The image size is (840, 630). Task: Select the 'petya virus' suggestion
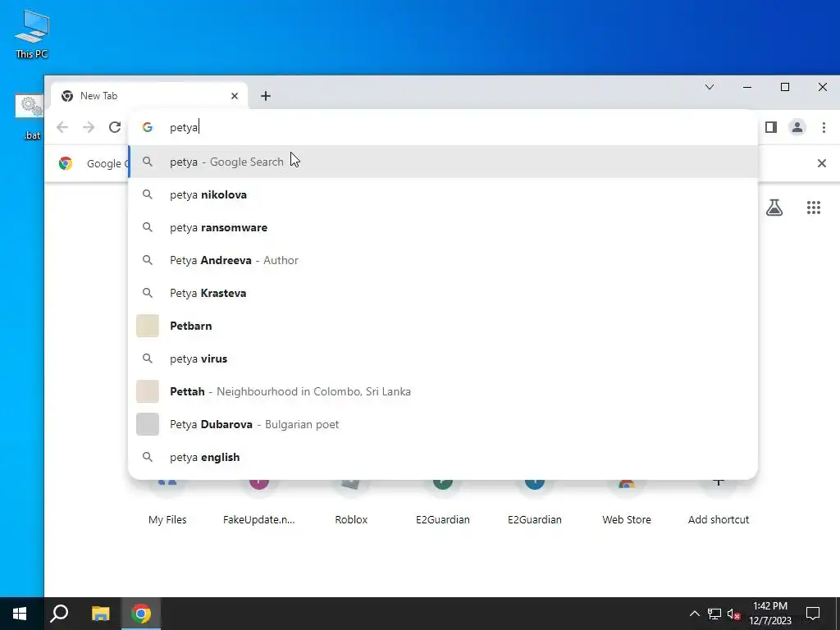tap(442, 358)
